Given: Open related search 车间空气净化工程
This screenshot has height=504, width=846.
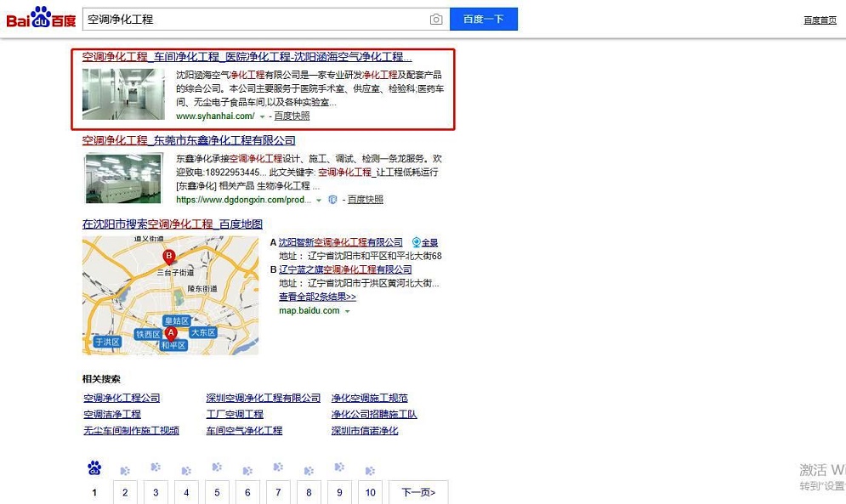Looking at the screenshot, I should (244, 431).
